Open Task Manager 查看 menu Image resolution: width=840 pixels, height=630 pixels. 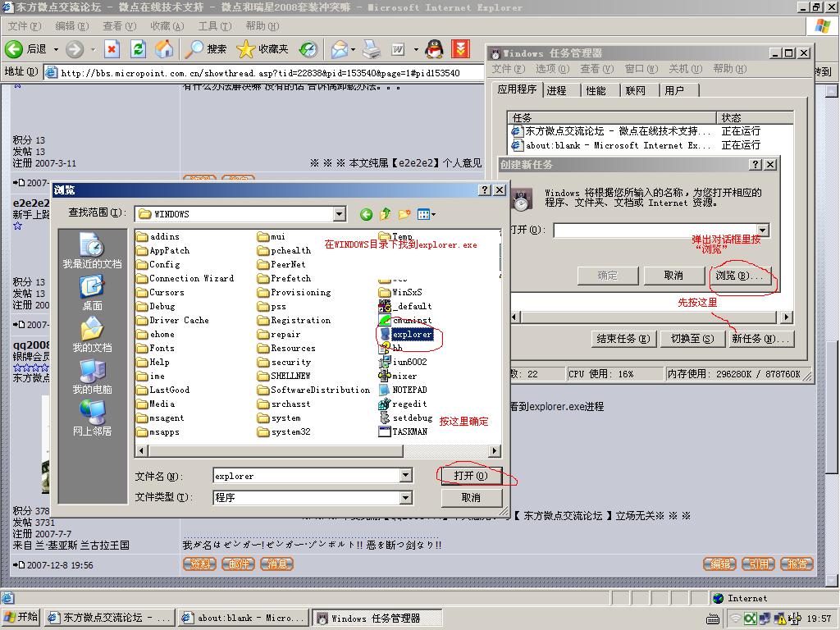point(596,69)
